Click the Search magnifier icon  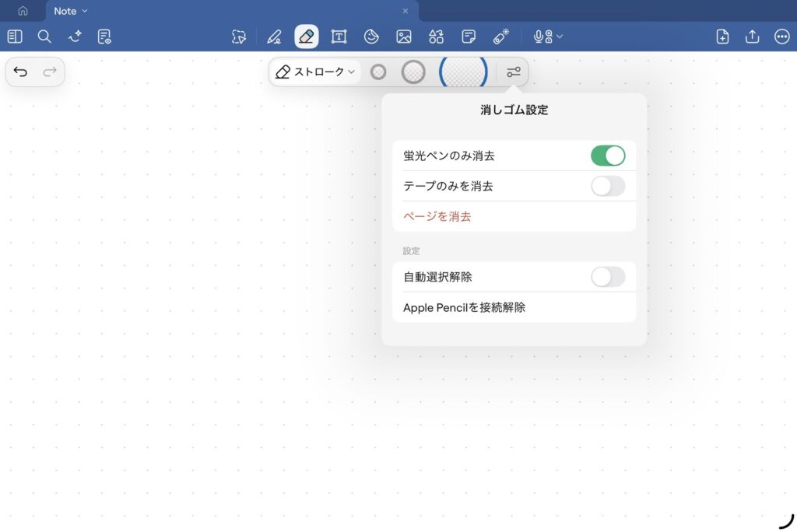[x=44, y=37]
